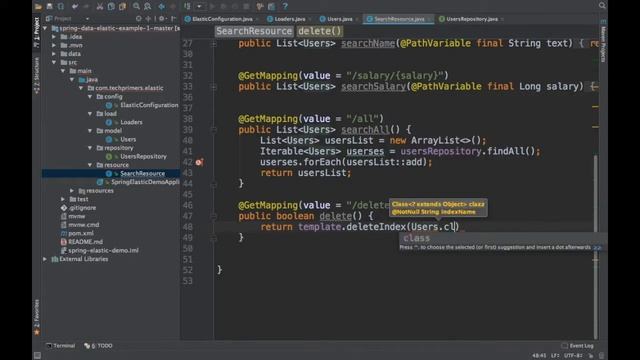
Task: Click tool window quick-access icon bottom-left
Action: point(37,356)
